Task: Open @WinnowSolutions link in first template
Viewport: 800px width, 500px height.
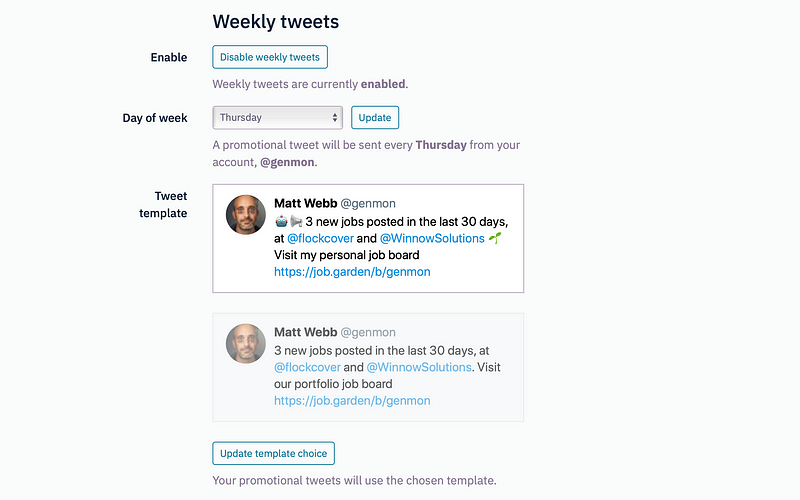Action: [432, 238]
